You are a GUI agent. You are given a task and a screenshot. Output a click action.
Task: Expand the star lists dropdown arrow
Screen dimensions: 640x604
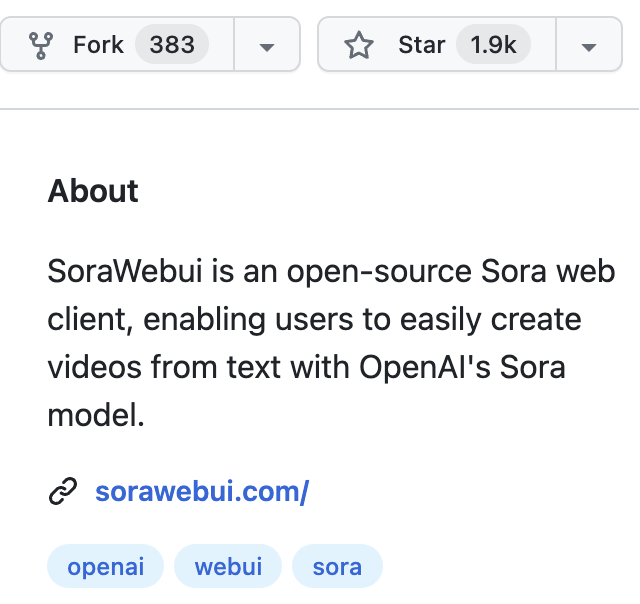click(x=589, y=47)
